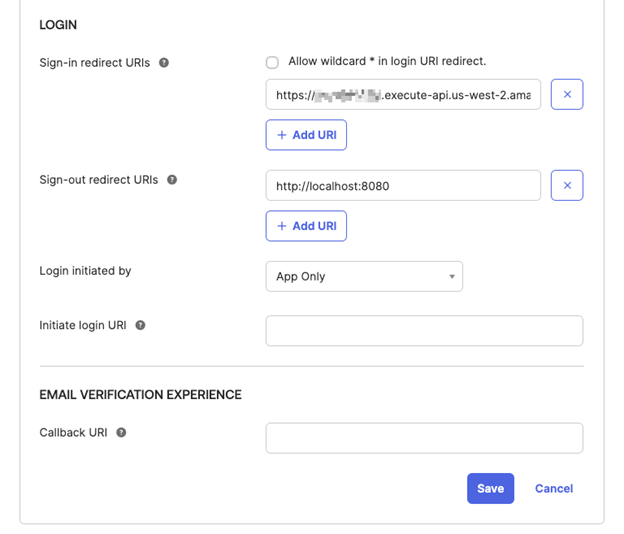
Task: Save the login settings
Action: 490,488
